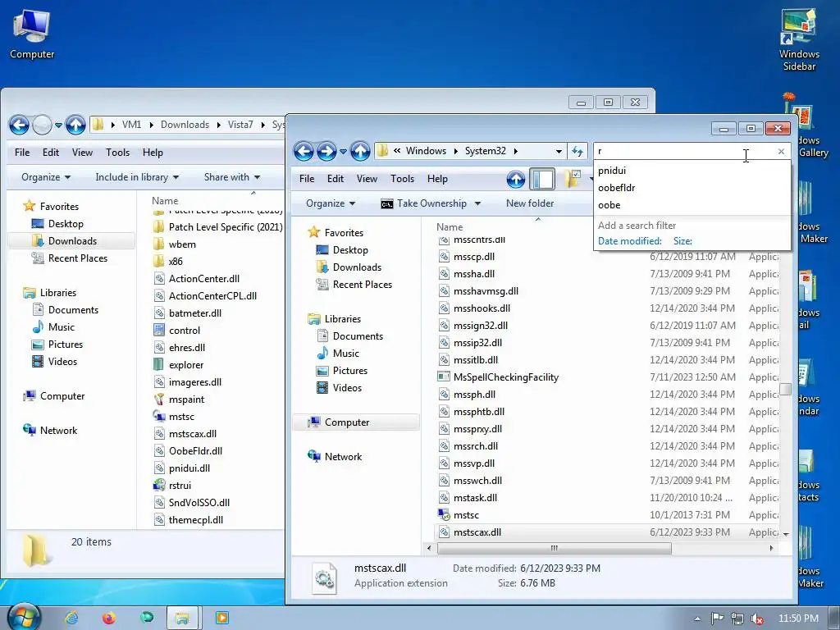Select the mstscax.dll row in System32
The width and height of the screenshot is (840, 630).
coord(608,532)
